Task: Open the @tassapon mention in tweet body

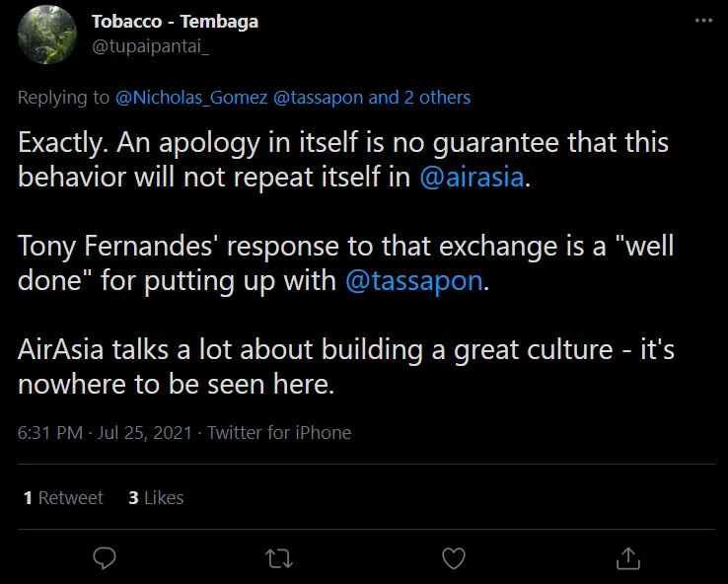Action: [414, 282]
